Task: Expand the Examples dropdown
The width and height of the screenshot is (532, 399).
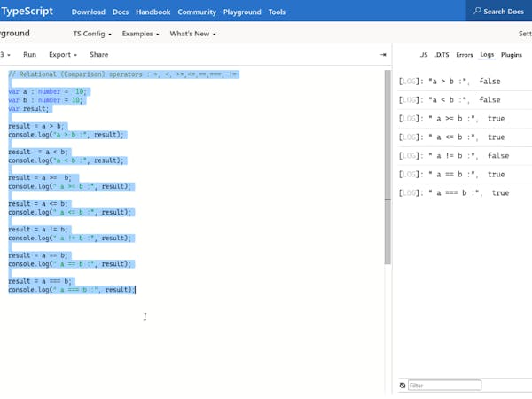Action: tap(140, 34)
